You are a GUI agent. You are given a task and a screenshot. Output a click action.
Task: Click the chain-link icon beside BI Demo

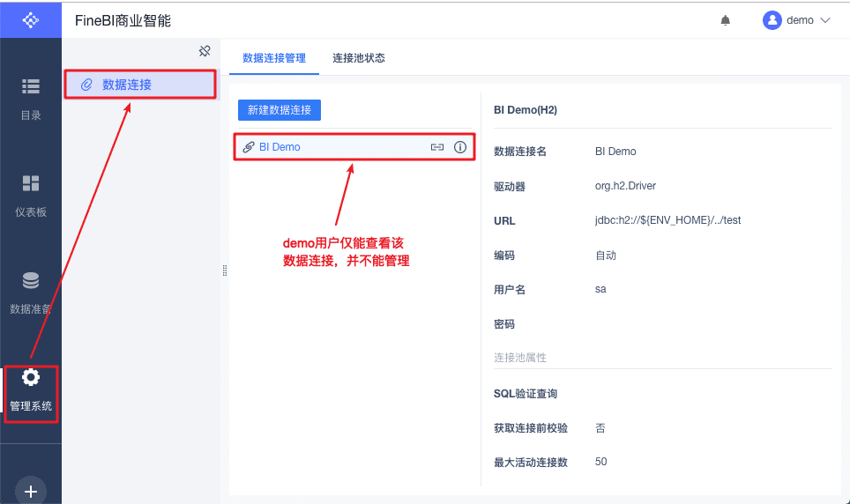[x=249, y=147]
